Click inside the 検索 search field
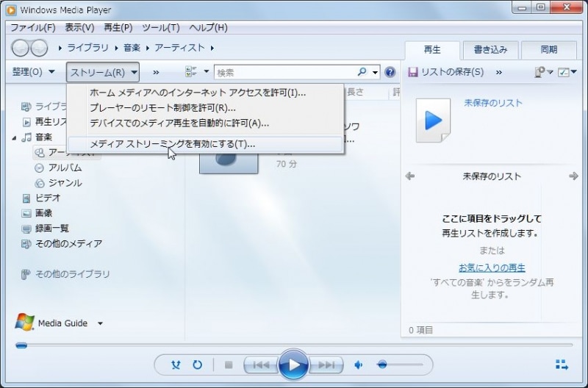 click(x=286, y=72)
